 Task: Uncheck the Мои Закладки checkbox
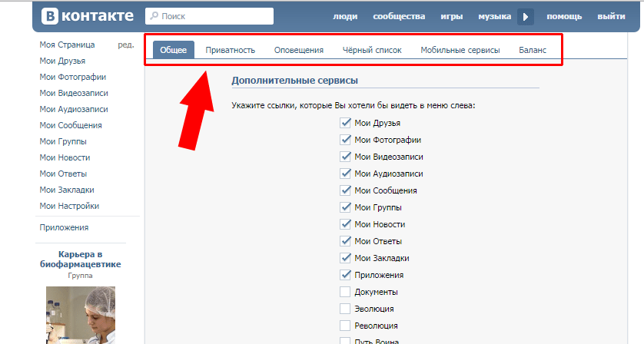345,258
